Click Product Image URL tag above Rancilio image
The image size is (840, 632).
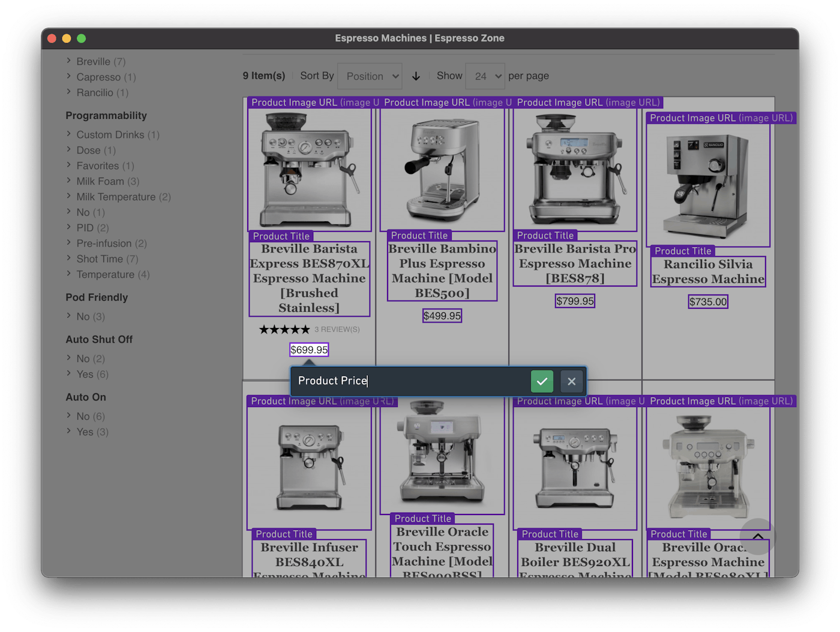pyautogui.click(x=721, y=118)
